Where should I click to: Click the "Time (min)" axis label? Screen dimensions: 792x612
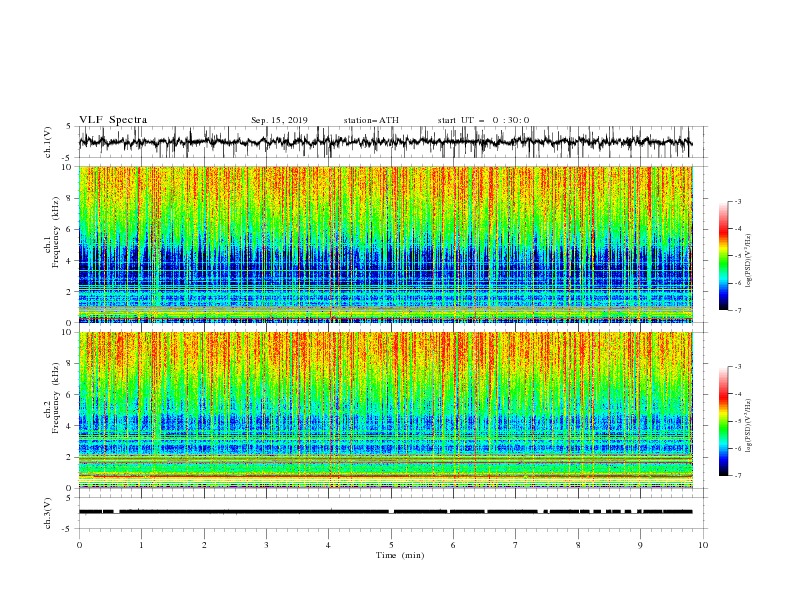pos(400,555)
